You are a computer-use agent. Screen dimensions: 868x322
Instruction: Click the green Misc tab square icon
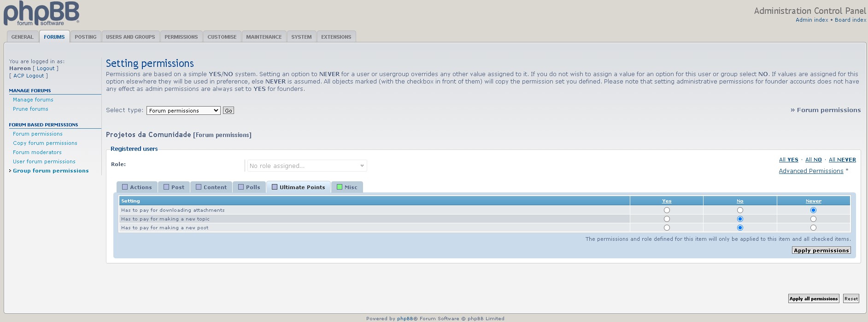coord(340,187)
